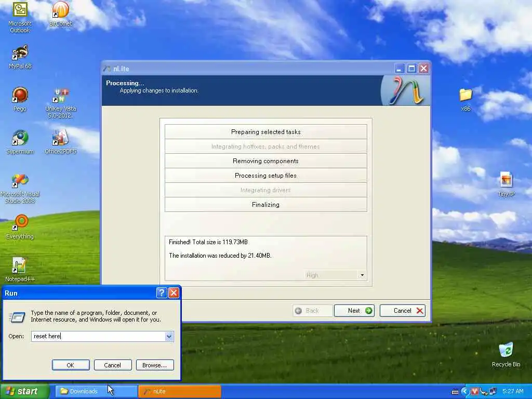Click the disabled Back button in nLite
The width and height of the screenshot is (532, 399).
(312, 311)
